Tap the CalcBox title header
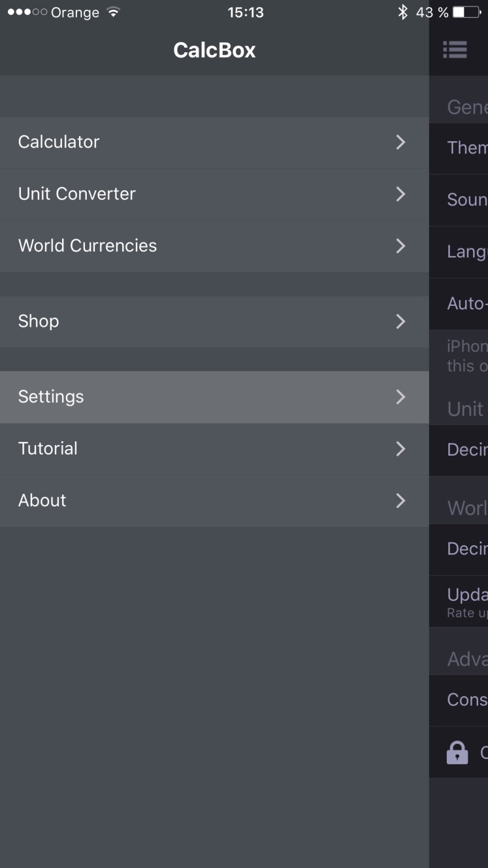 pos(214,50)
